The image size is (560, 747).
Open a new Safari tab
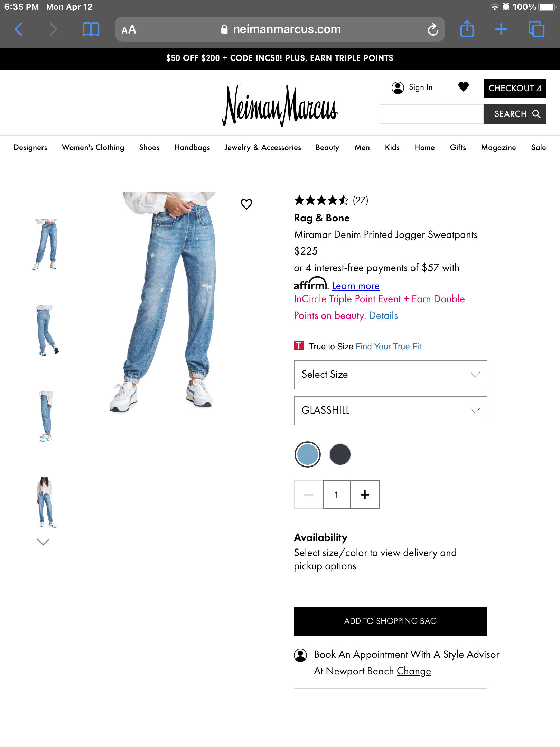coord(501,29)
